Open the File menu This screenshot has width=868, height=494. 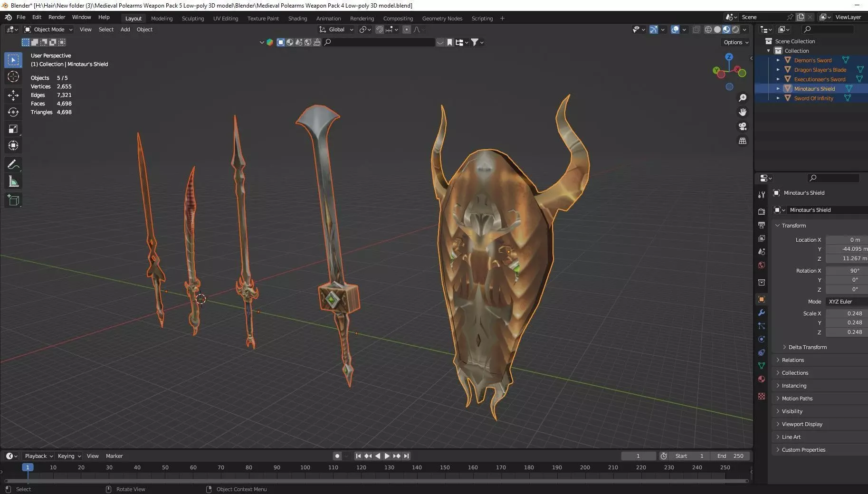21,17
